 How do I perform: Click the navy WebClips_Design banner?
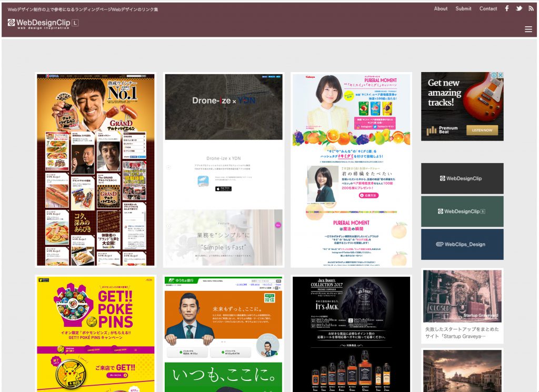[462, 244]
